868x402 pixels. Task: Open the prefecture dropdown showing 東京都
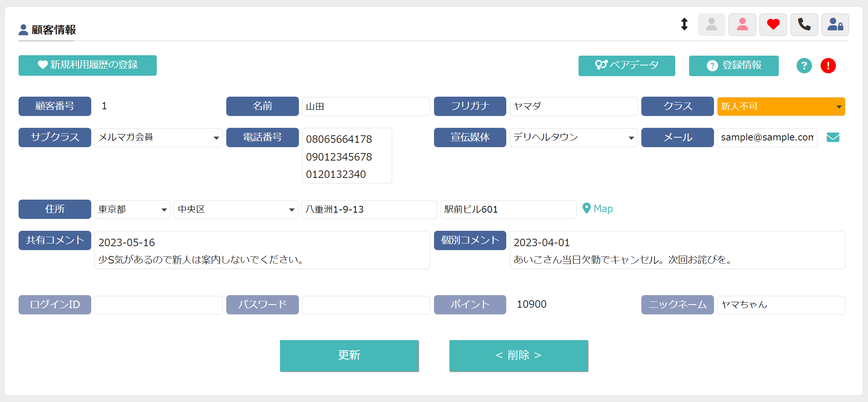click(x=132, y=209)
